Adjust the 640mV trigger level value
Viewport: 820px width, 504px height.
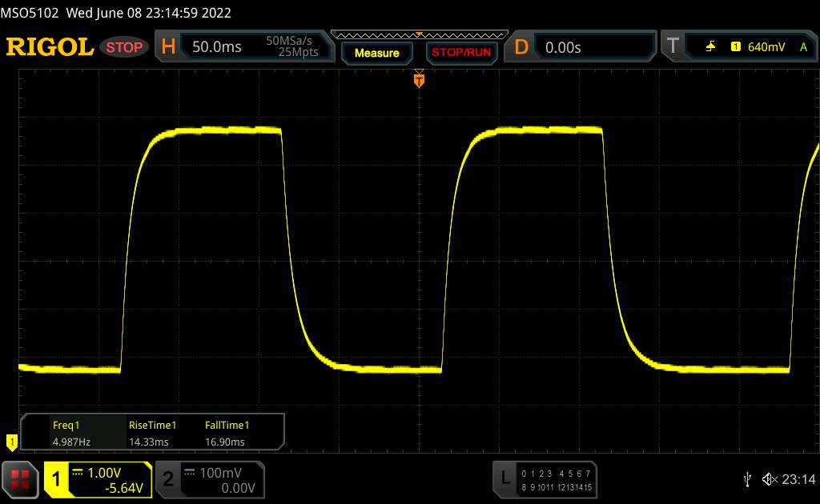point(766,47)
